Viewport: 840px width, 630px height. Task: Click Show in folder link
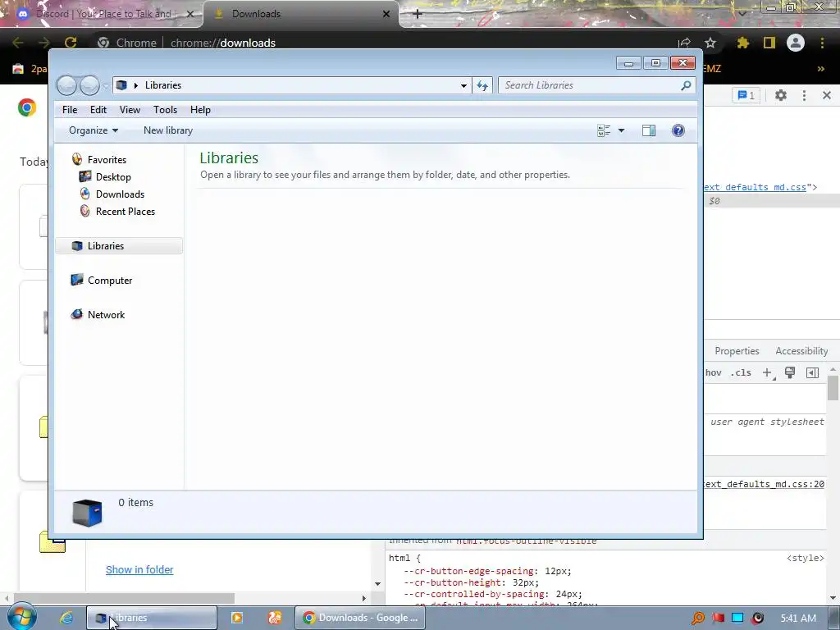pos(139,570)
